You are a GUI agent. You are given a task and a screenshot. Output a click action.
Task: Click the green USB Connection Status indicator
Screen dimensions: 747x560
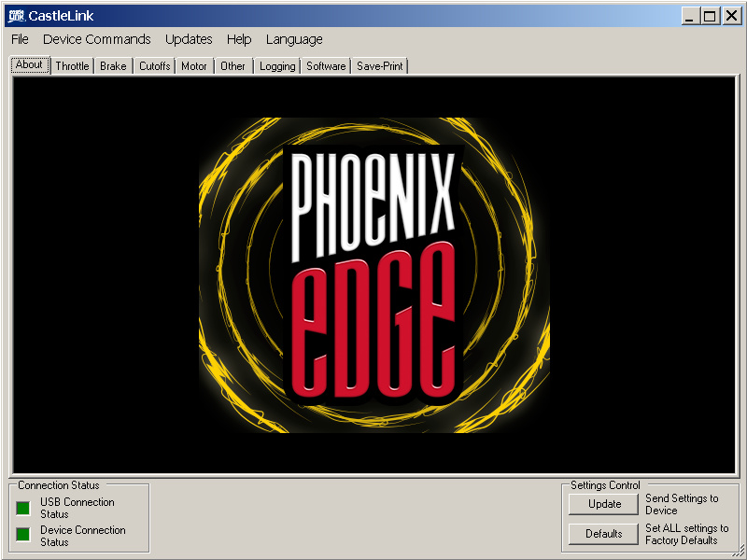click(x=23, y=508)
